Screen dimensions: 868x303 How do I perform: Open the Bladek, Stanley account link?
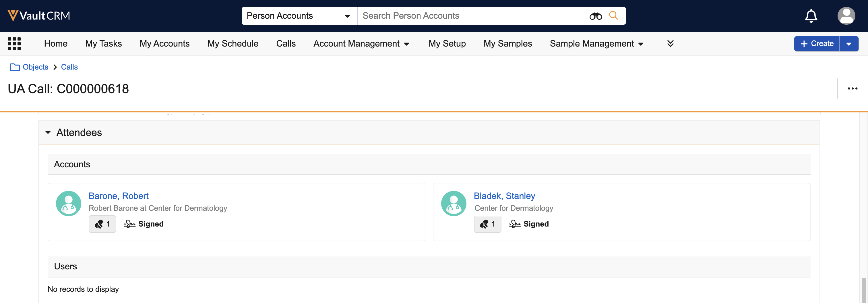coord(504,196)
